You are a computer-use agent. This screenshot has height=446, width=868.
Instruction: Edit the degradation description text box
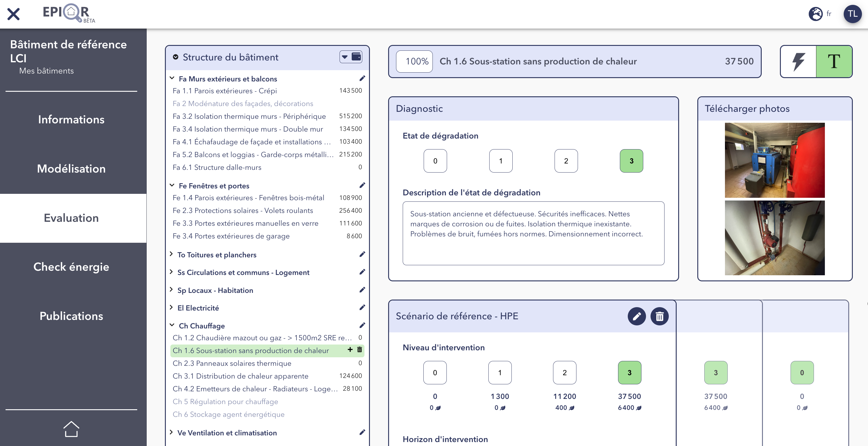533,233
